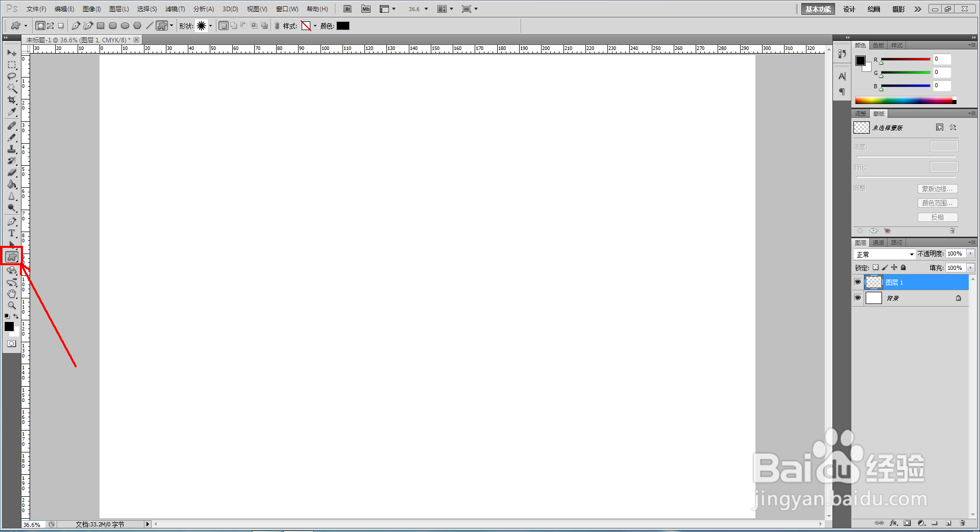This screenshot has width=980, height=532.
Task: Click the shape color swatch in options bar
Action: click(343, 26)
